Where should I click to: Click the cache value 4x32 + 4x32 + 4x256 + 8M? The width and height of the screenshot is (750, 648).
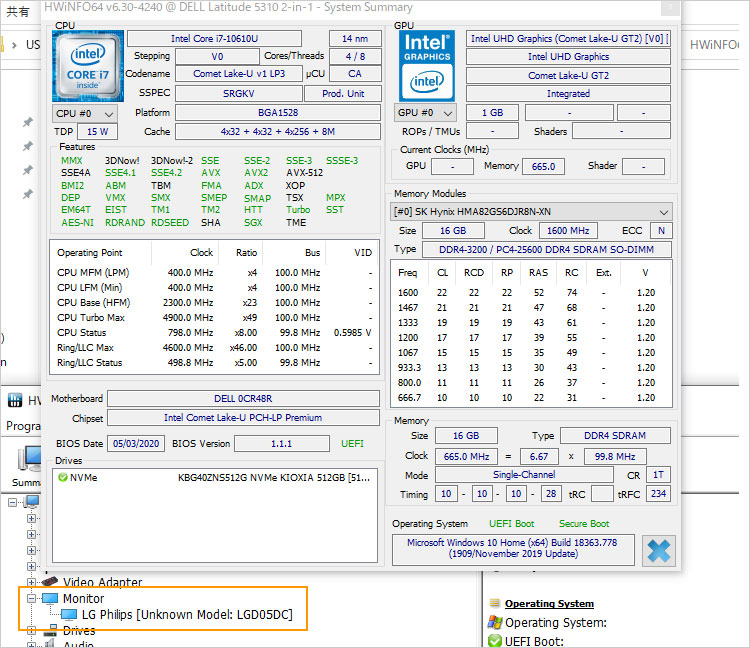278,132
